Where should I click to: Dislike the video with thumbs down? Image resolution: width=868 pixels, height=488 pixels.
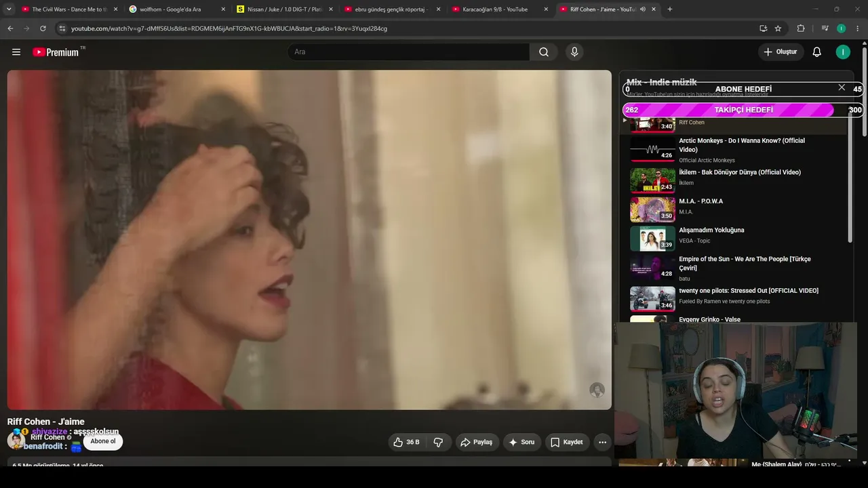pyautogui.click(x=438, y=442)
